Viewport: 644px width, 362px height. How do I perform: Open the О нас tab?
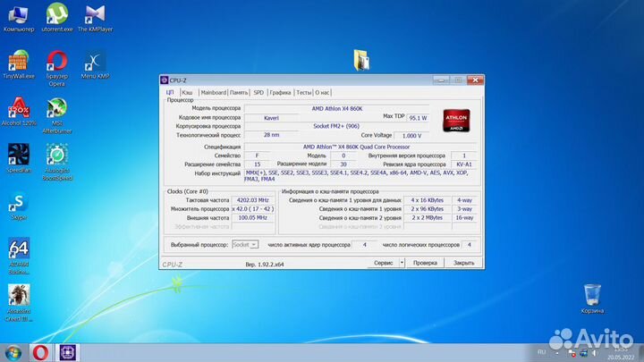pyautogui.click(x=322, y=93)
